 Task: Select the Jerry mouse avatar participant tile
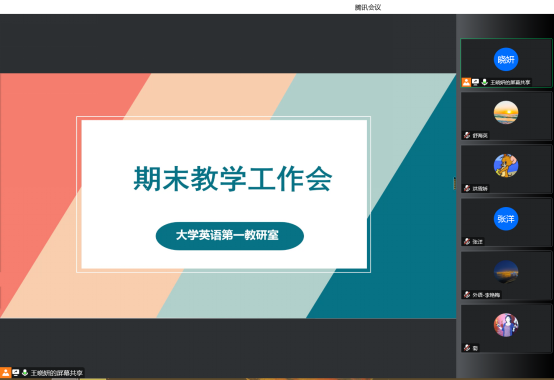pos(506,169)
